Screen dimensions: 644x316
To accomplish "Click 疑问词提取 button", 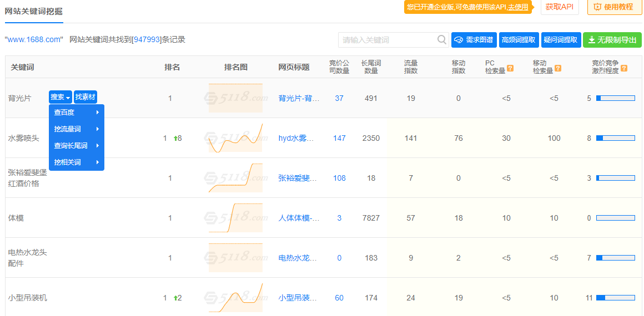I will pos(561,40).
